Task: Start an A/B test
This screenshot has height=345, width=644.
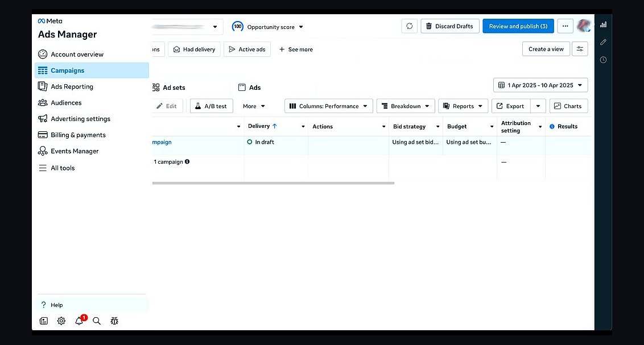Action: pyautogui.click(x=212, y=106)
